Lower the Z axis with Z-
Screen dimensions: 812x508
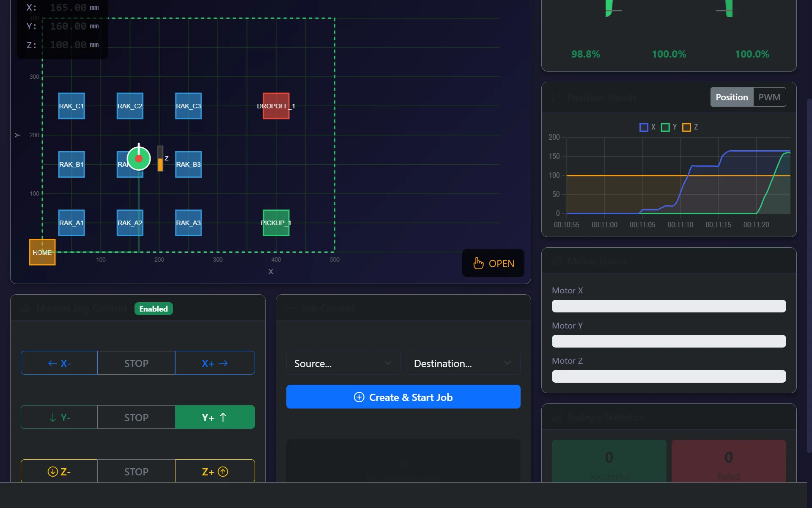(59, 471)
